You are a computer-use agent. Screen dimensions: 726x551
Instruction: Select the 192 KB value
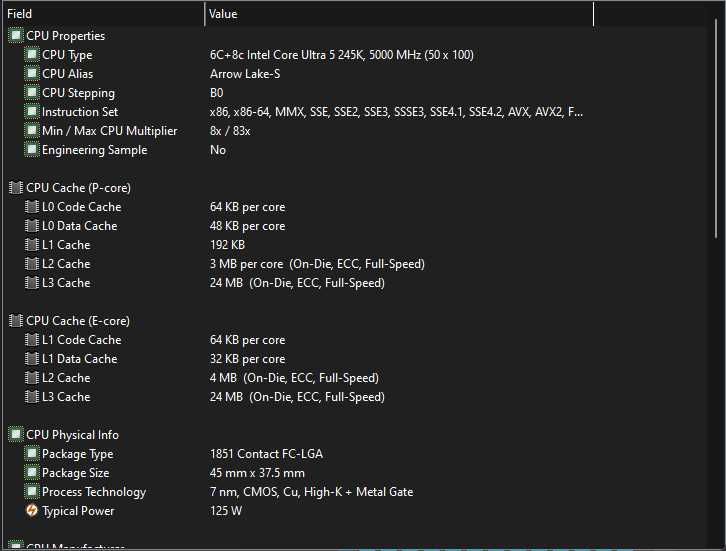pyautogui.click(x=227, y=244)
